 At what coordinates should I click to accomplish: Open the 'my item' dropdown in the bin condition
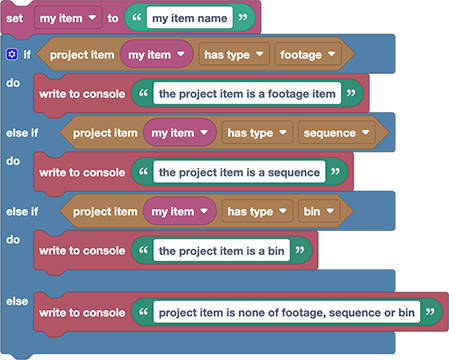click(x=180, y=211)
